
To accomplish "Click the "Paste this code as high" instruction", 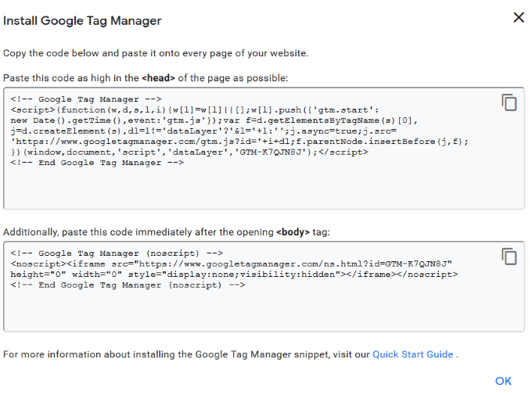I will 70,78.
